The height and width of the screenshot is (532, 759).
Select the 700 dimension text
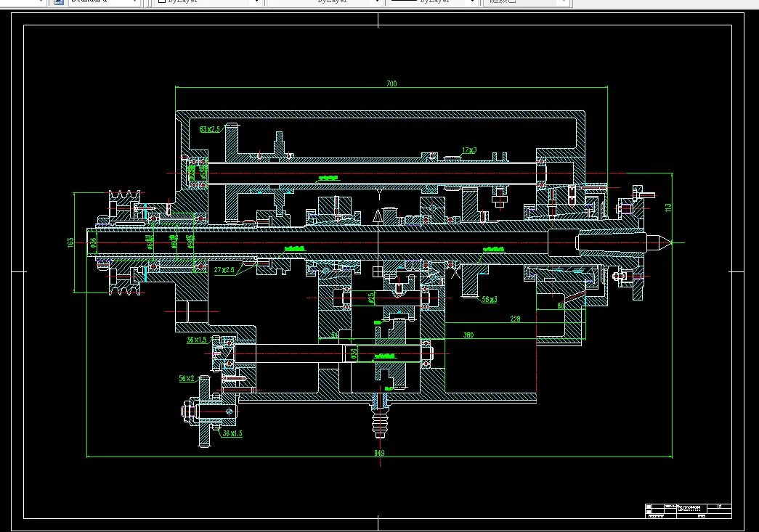[391, 83]
